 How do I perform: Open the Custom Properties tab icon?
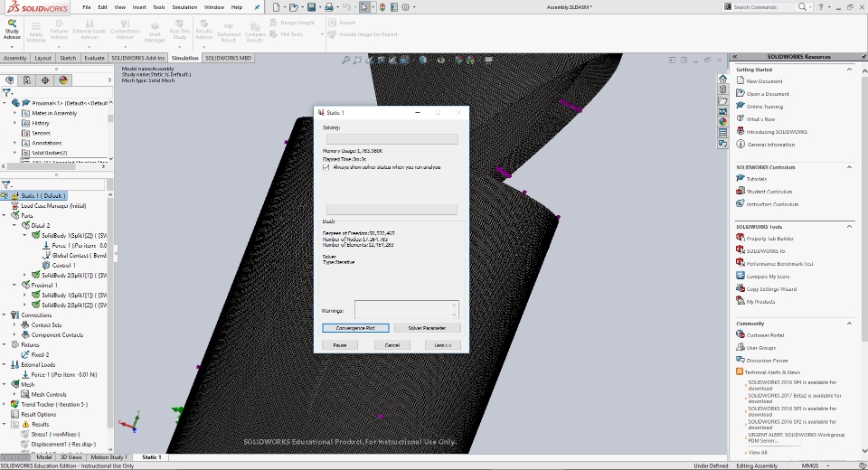722,132
